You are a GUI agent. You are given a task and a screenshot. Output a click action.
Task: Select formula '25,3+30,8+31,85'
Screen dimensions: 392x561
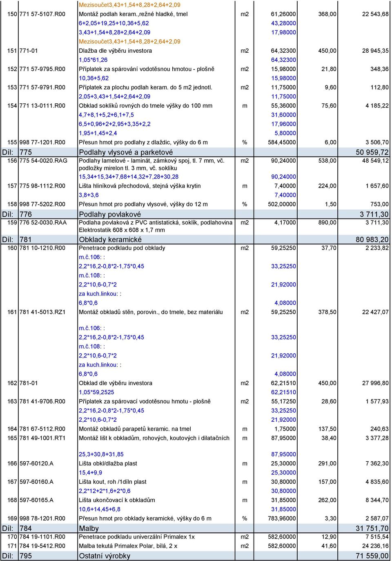101,454
